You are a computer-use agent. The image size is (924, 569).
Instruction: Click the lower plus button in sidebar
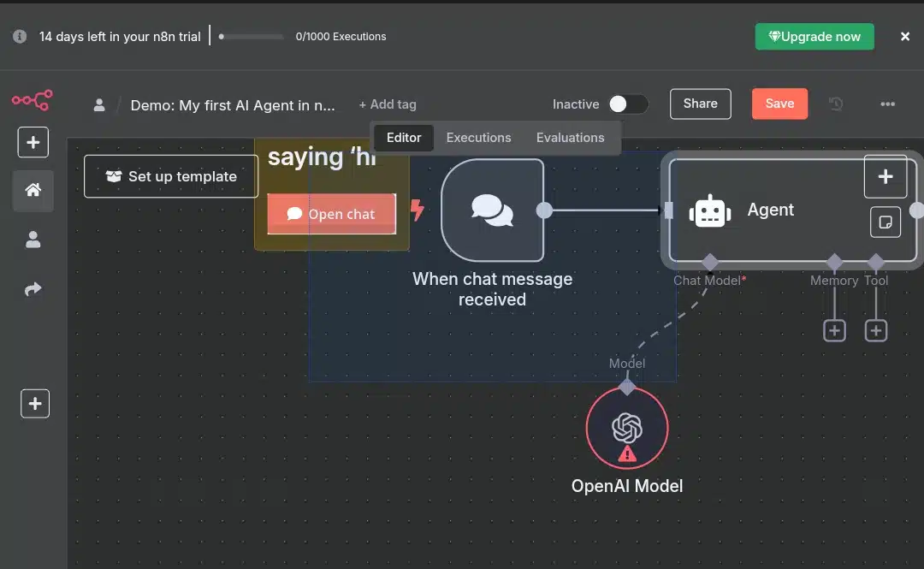coord(35,403)
